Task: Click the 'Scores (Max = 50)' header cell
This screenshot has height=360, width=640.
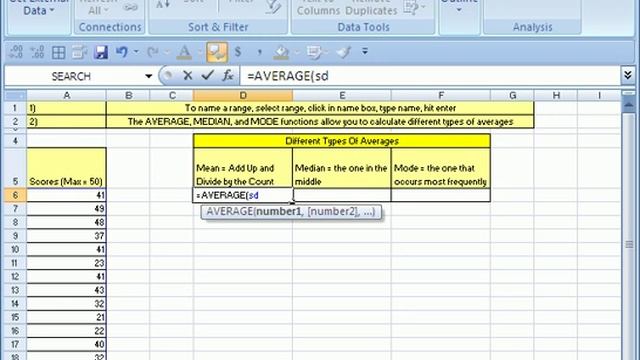Action: (67, 168)
